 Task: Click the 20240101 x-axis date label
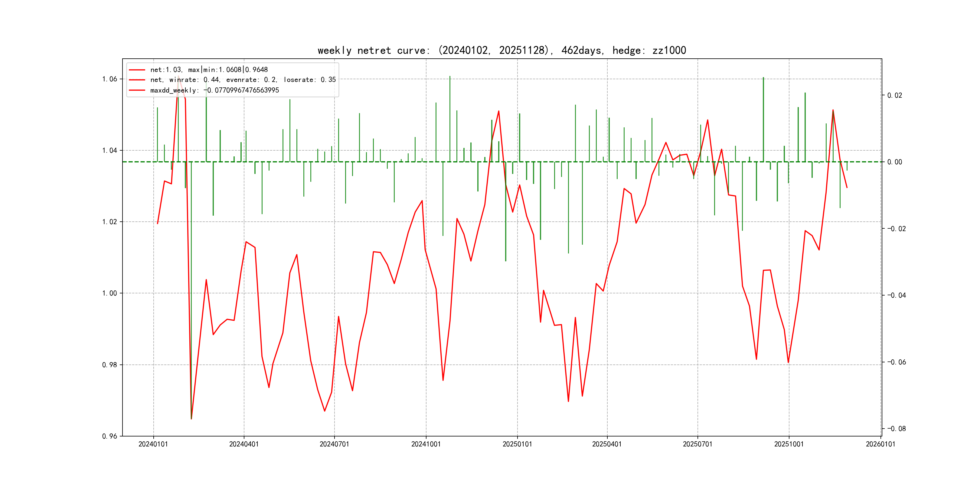153,444
